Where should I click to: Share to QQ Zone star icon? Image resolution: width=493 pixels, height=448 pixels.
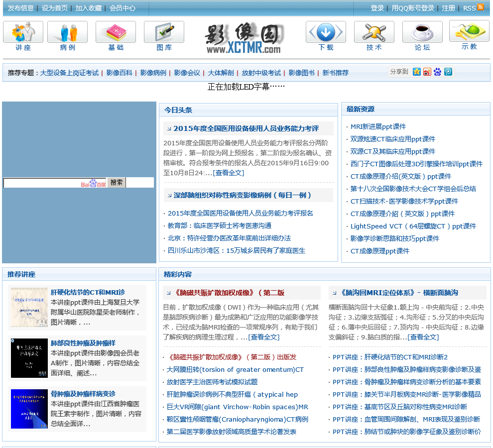pyautogui.click(x=417, y=72)
